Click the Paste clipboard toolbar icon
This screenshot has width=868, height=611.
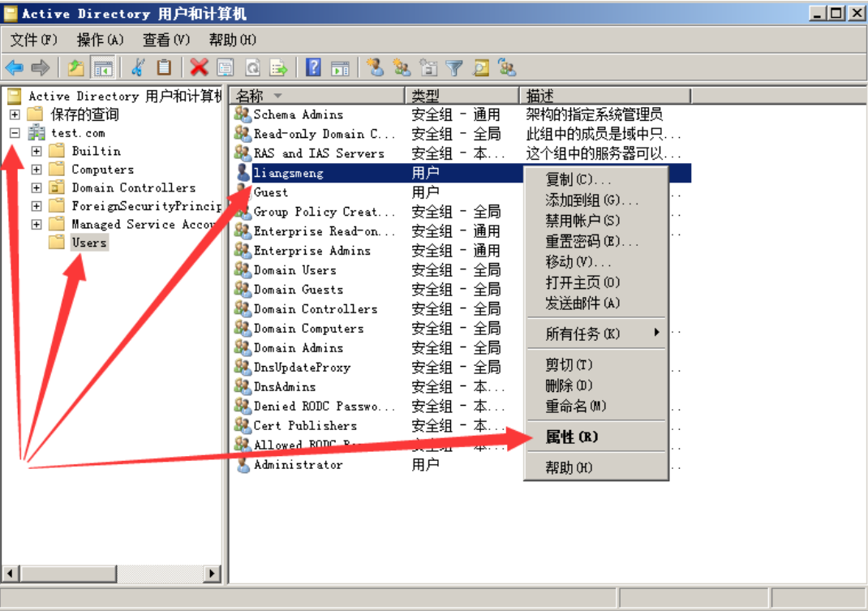(164, 68)
